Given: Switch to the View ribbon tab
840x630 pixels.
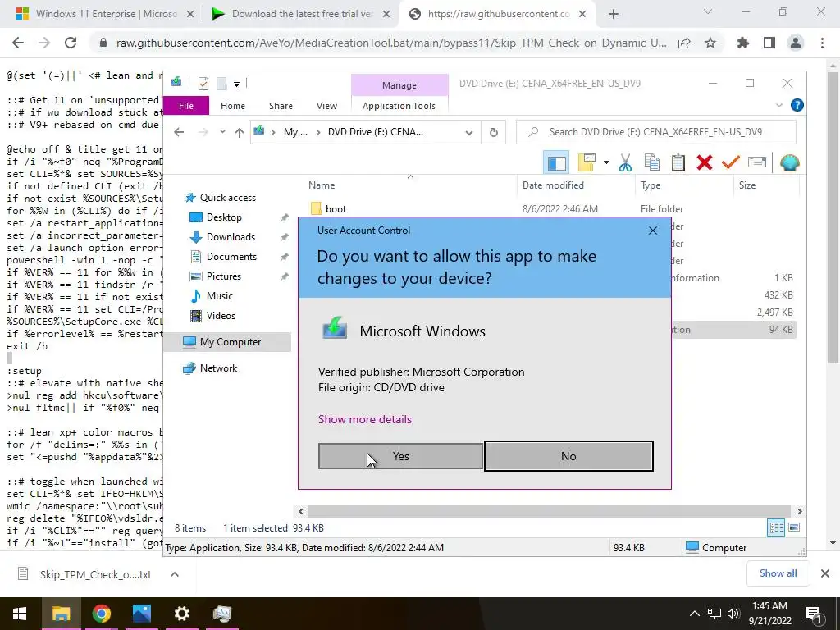Looking at the screenshot, I should click(x=326, y=106).
